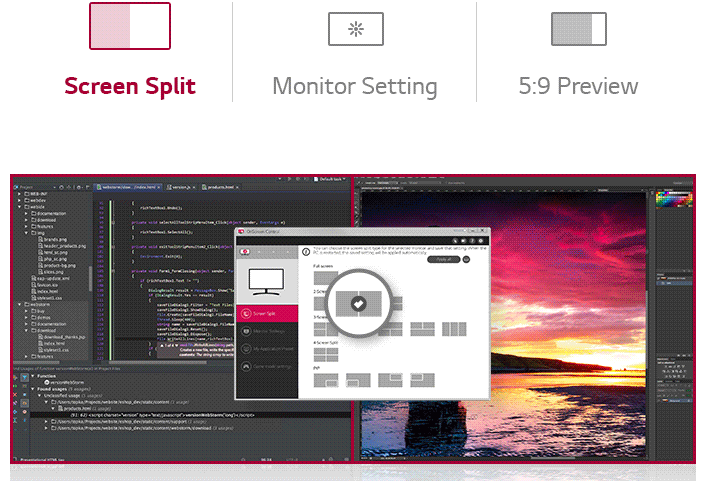Click the sunset photo in Photoshop canvas
703x481 pixels.
[x=503, y=325]
